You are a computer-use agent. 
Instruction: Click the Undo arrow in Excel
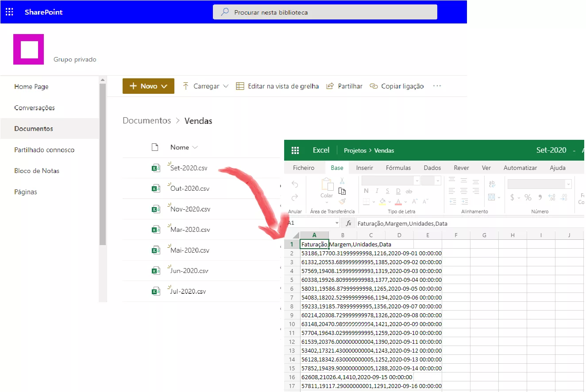point(295,184)
